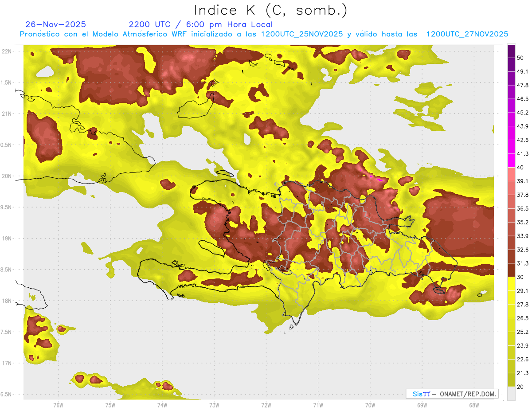Viewport: 532px width, 411px height.
Task: Click the gray swatch below 20 on the color scale
Action: click(511, 394)
